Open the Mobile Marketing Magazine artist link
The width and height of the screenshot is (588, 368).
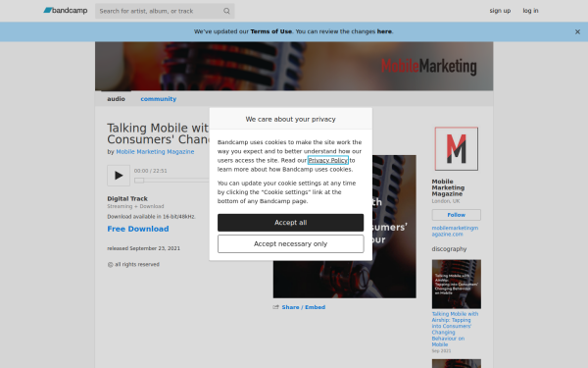pos(155,152)
